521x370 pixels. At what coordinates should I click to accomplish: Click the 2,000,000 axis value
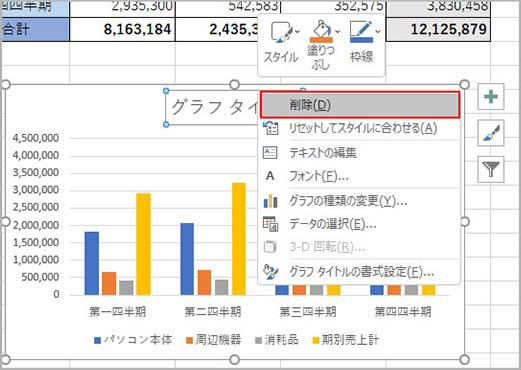[36, 225]
